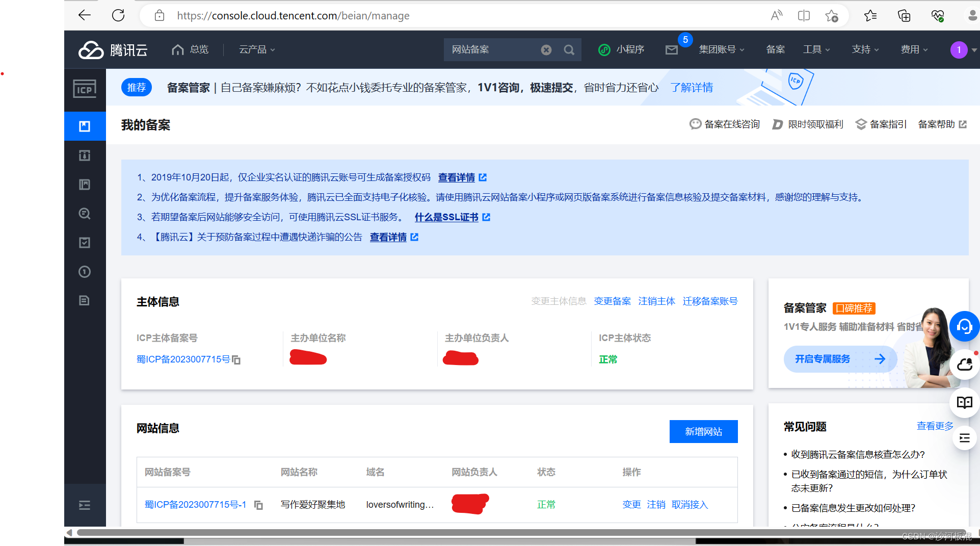Click 注销主体 link
This screenshot has width=980, height=546.
tap(657, 301)
